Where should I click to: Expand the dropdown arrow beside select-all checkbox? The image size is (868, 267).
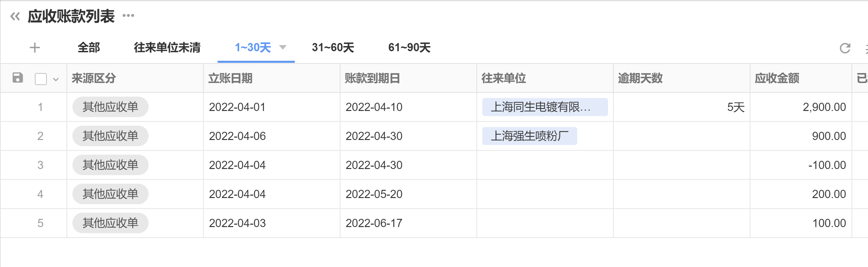click(x=56, y=80)
